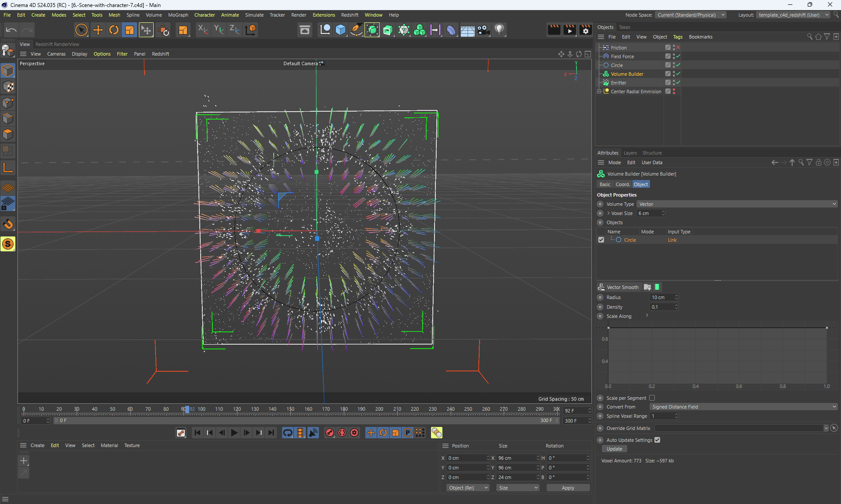The height and width of the screenshot is (504, 841).
Task: Expand the Center Radial Emmision object
Action: point(599,92)
